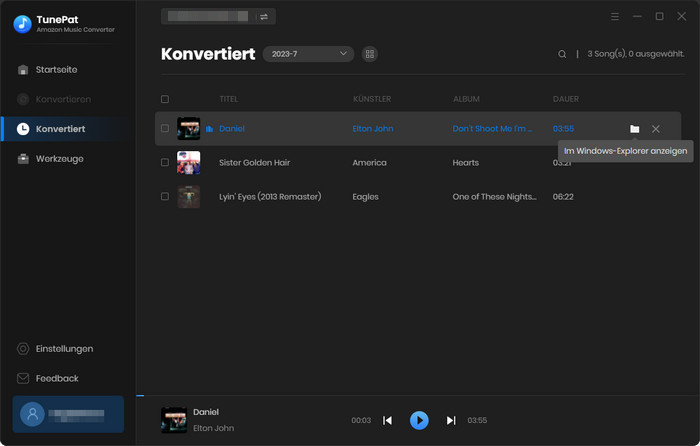Click the album Hearts
The image size is (700, 446).
click(466, 163)
